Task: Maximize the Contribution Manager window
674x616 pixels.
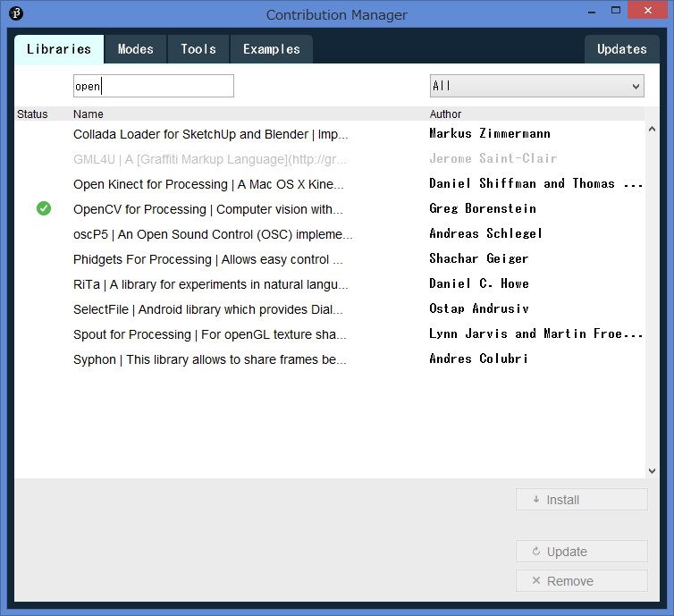Action: click(x=616, y=11)
